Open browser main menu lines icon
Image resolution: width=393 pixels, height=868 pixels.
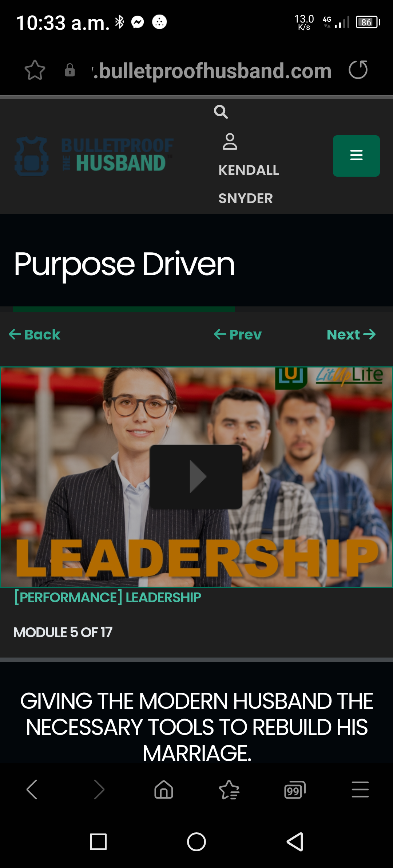(360, 789)
